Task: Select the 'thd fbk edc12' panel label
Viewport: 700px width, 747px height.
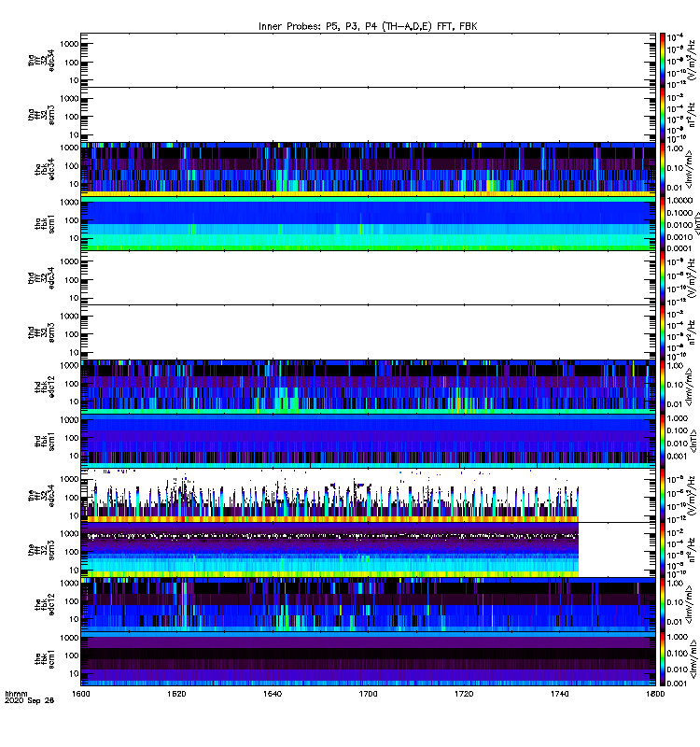Action: tap(45, 387)
